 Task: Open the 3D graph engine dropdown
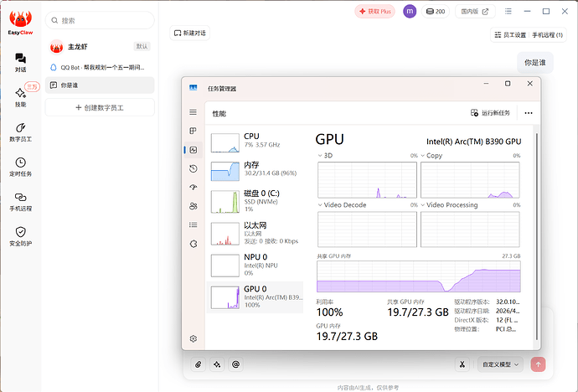tap(320, 156)
